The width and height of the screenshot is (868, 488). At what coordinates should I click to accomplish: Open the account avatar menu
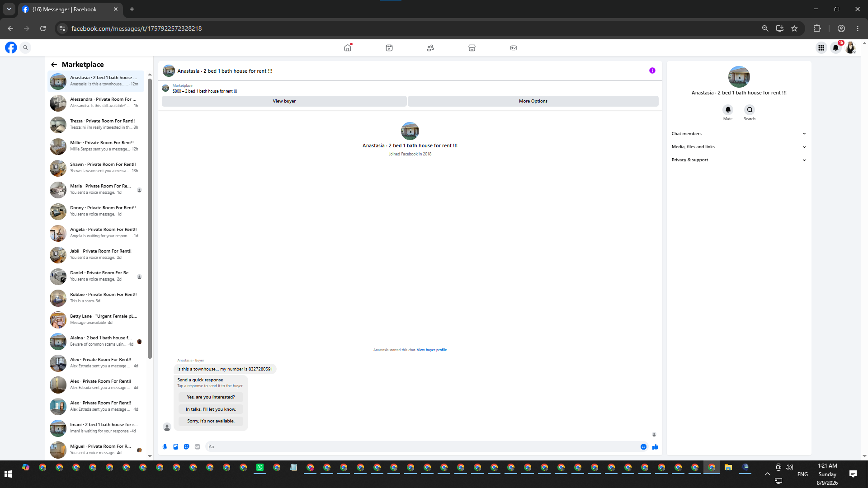pyautogui.click(x=851, y=48)
